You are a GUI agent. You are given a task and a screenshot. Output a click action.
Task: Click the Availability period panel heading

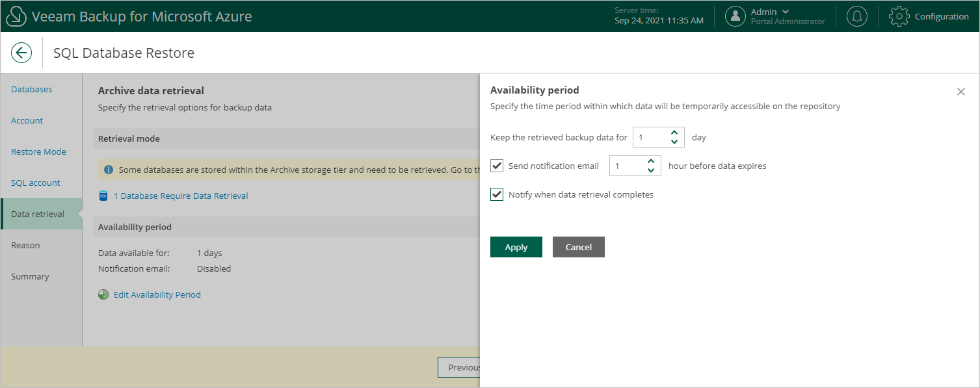(535, 90)
